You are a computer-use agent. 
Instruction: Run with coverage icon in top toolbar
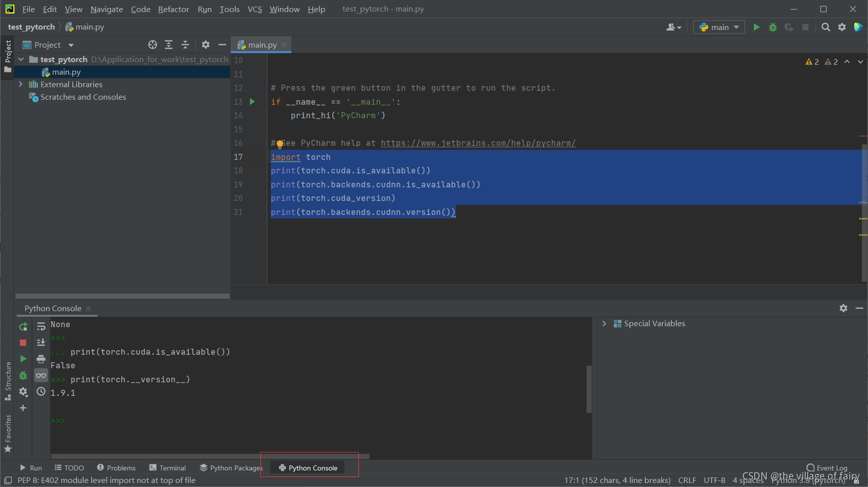click(x=789, y=27)
